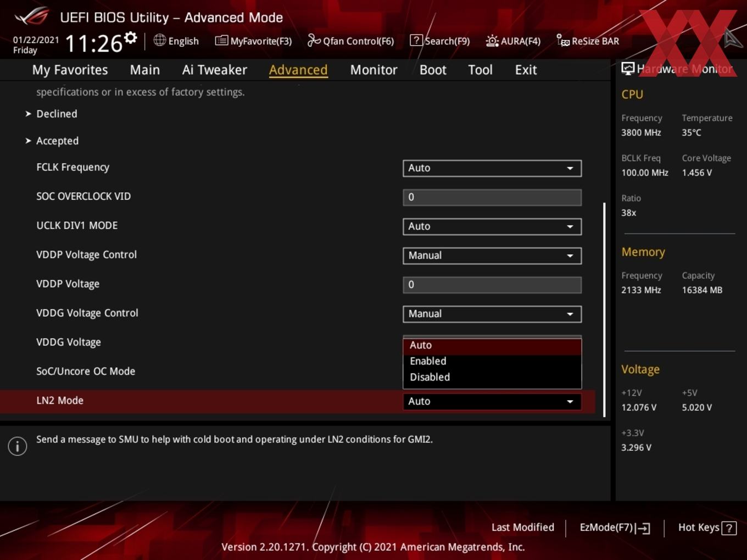Open the clock settings gear icon
Viewport: 747px width, 560px height.
(x=131, y=38)
